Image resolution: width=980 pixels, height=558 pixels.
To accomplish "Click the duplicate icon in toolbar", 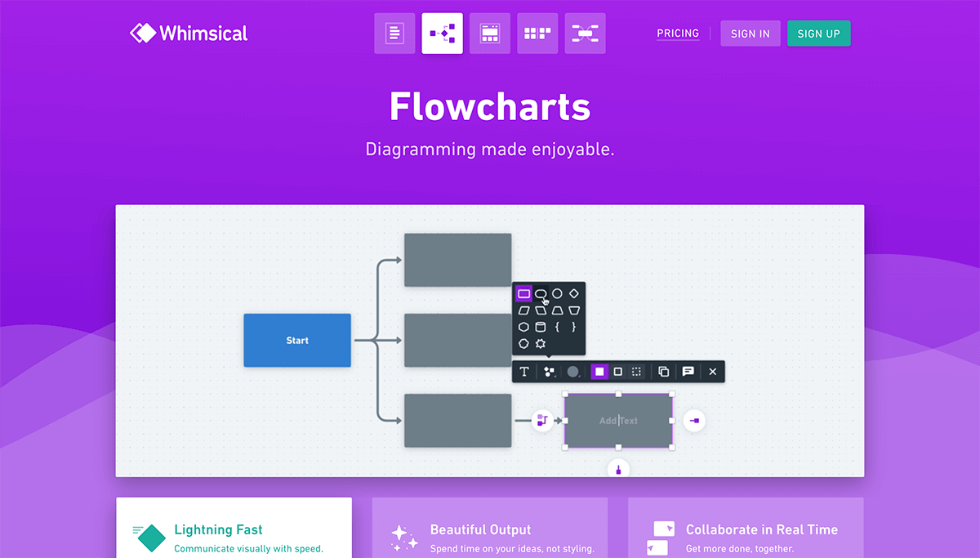I will click(663, 372).
